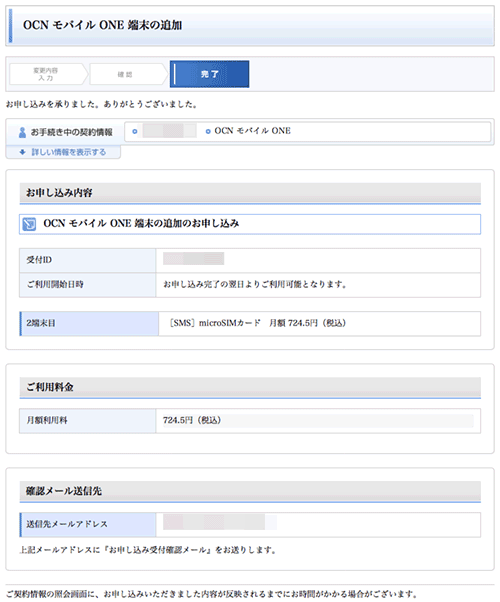The width and height of the screenshot is (500, 602).
Task: Click the bullet icon before the masked contract number
Action: pos(135,131)
